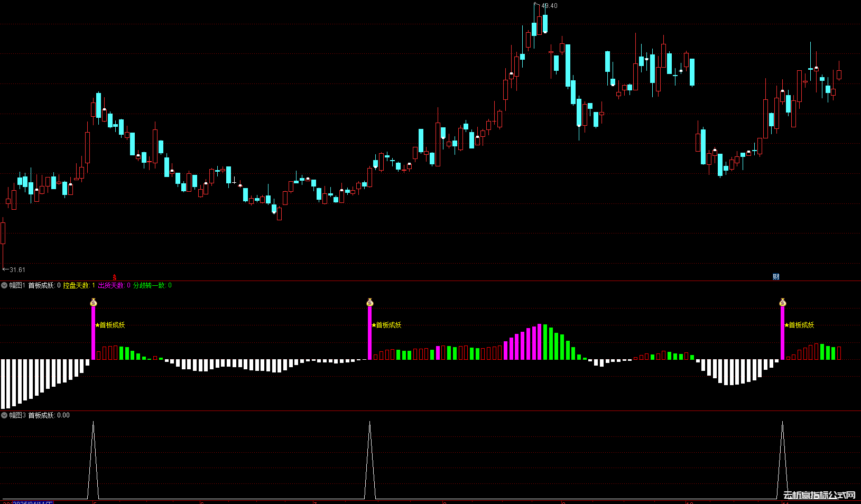This screenshot has width=861, height=504.
Task: Click the rightmost yellow star 首板成妖 label
Action: [800, 325]
